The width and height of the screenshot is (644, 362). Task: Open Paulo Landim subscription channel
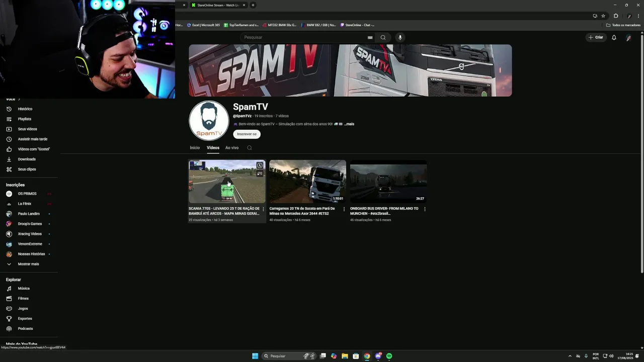pos(29,214)
